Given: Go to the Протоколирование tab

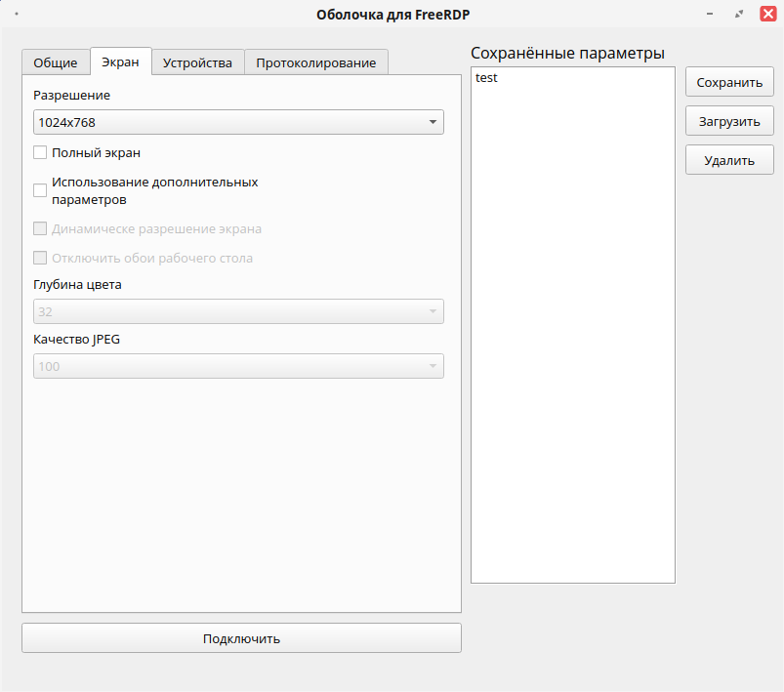Looking at the screenshot, I should [x=316, y=62].
